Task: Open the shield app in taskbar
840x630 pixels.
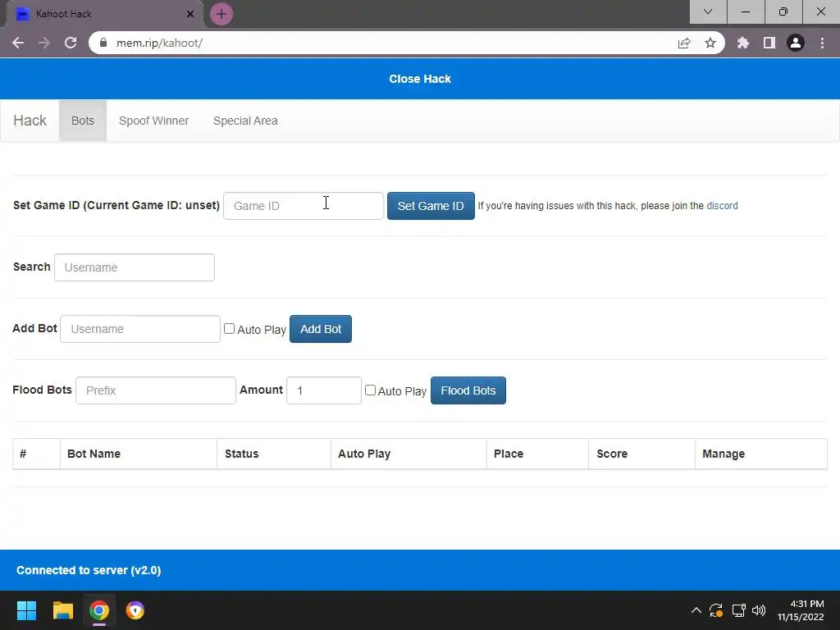Action: tap(135, 610)
